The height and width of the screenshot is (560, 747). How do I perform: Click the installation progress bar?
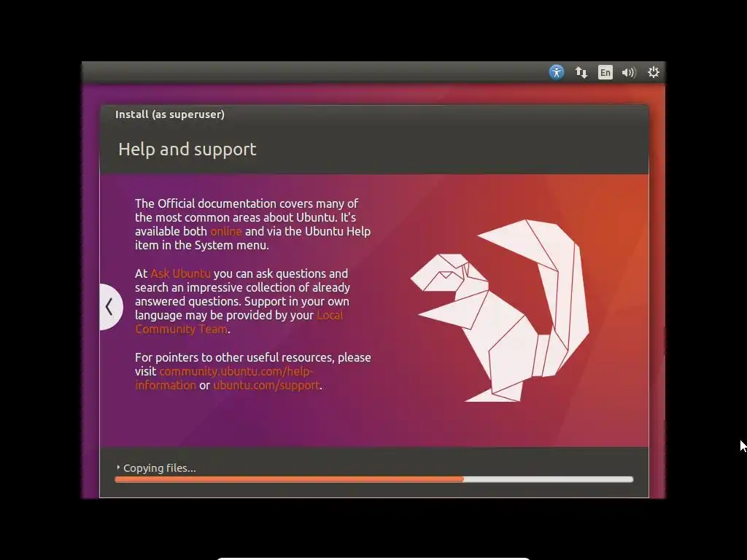(374, 480)
